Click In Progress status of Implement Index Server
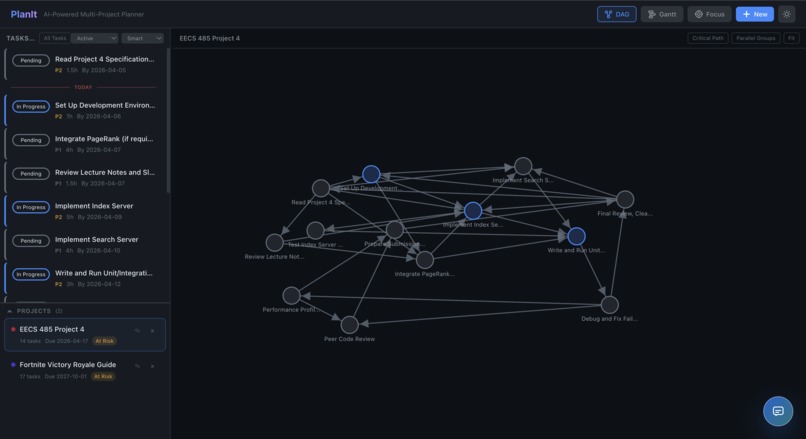Image resolution: width=806 pixels, height=439 pixels. coord(31,207)
